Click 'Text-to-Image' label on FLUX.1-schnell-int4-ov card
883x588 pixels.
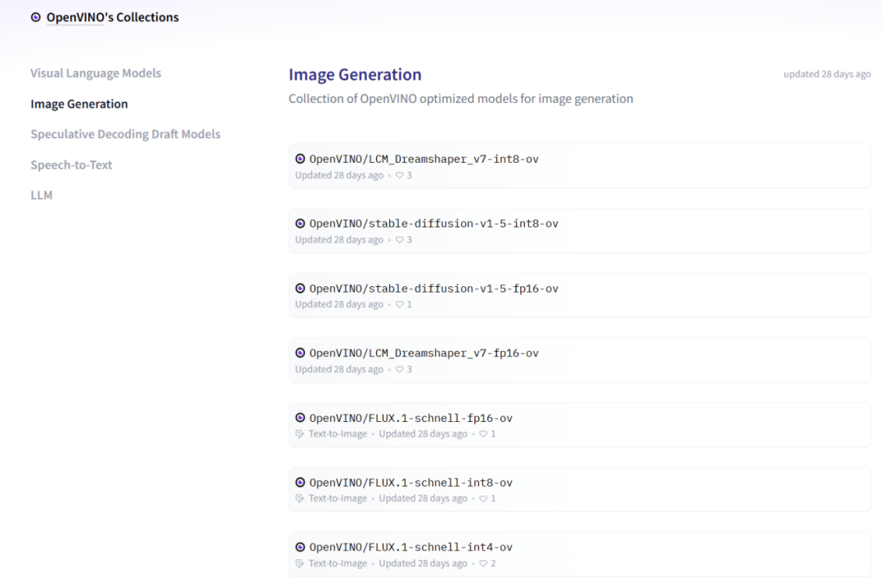(x=338, y=563)
